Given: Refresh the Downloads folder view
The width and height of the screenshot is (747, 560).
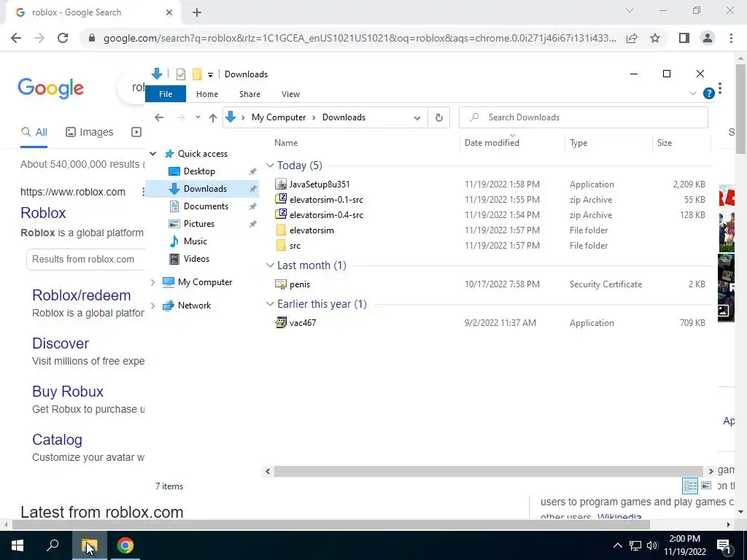Looking at the screenshot, I should coord(438,117).
